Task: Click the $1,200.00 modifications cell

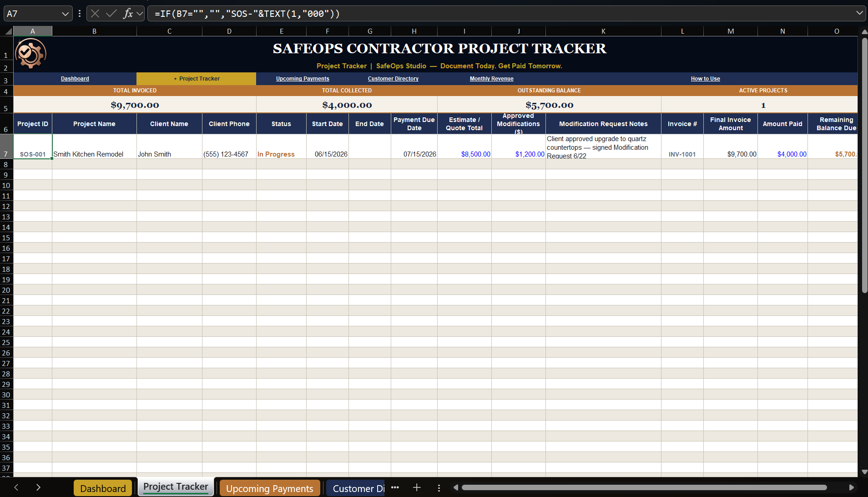Action: click(519, 147)
